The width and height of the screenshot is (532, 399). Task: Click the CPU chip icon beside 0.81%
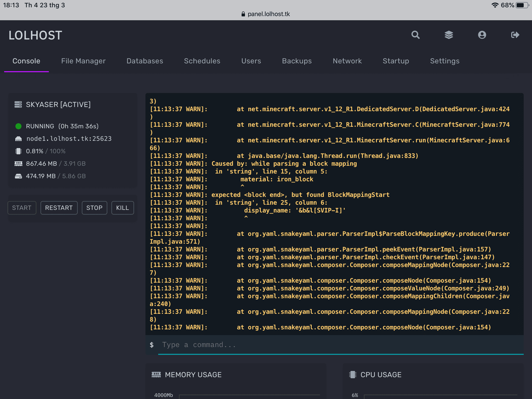[18, 151]
